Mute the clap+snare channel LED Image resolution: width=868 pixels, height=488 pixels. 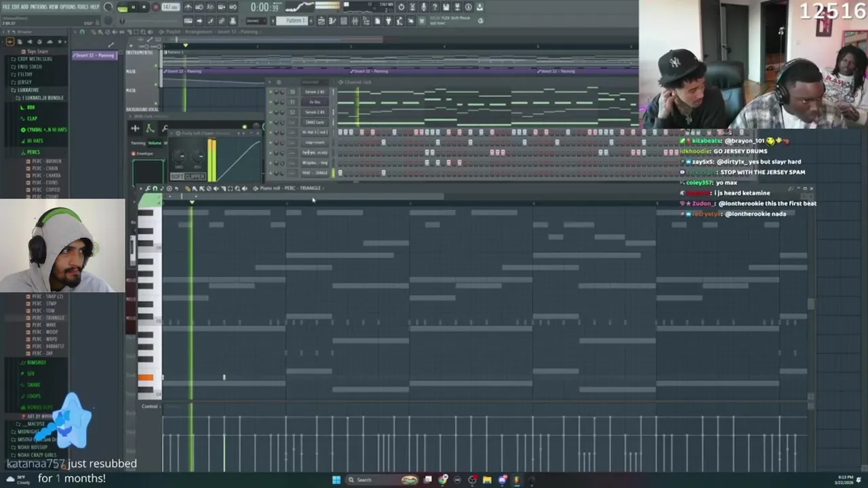(271, 142)
